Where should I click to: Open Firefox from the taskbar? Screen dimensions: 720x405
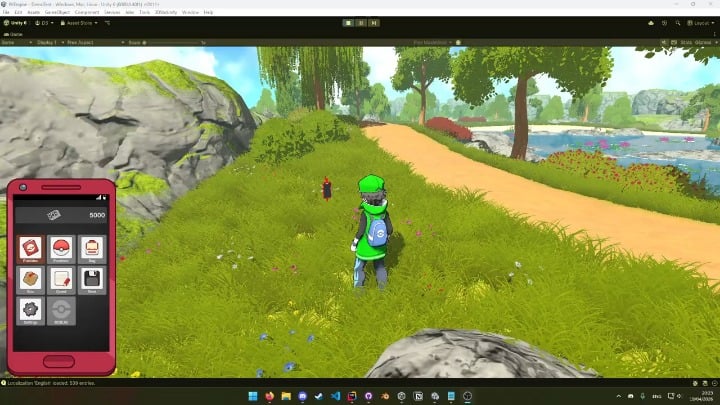click(x=270, y=396)
